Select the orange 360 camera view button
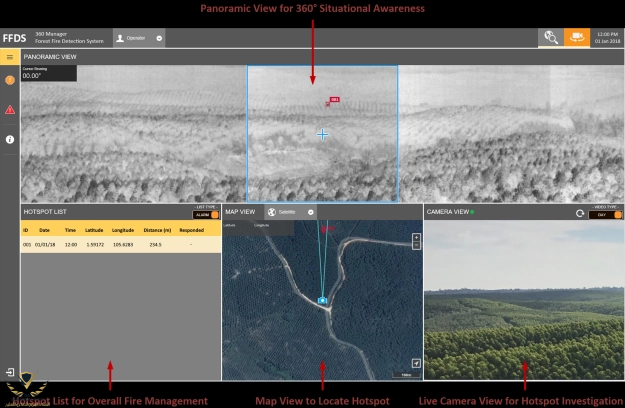Image resolution: width=625 pixels, height=408 pixels. pos(577,38)
